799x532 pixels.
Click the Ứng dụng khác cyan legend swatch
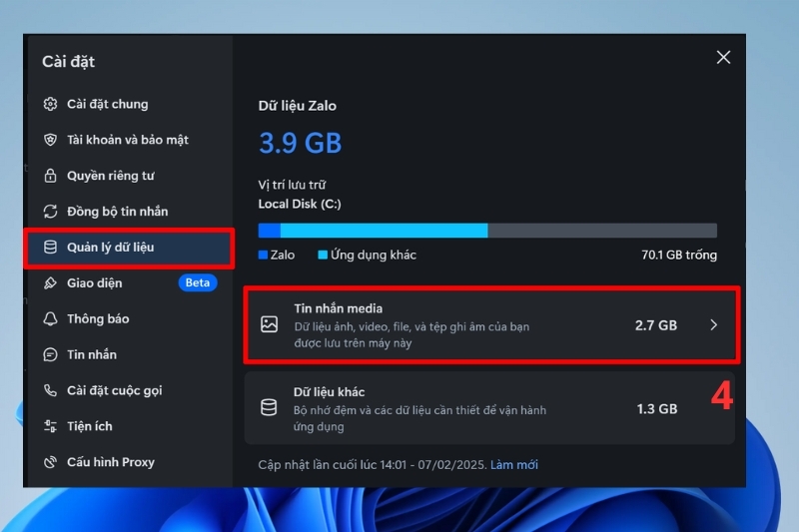(323, 255)
